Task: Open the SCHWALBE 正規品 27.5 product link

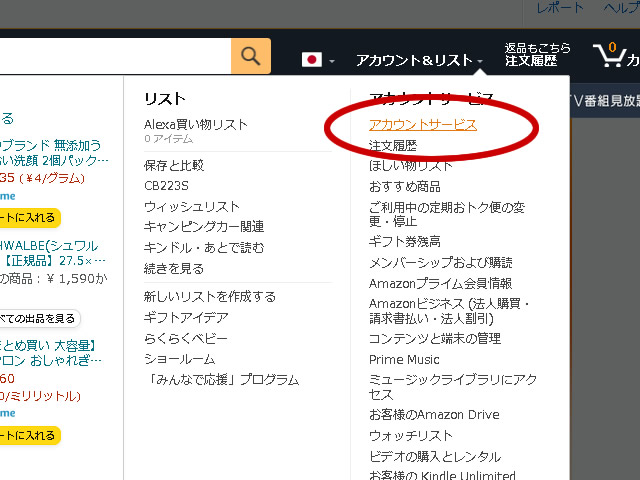Action: pyautogui.click(x=52, y=253)
